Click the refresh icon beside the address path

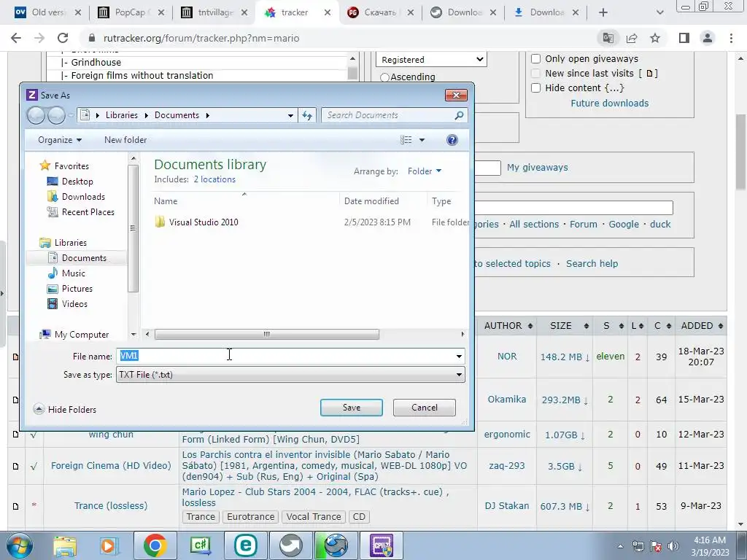coord(307,115)
